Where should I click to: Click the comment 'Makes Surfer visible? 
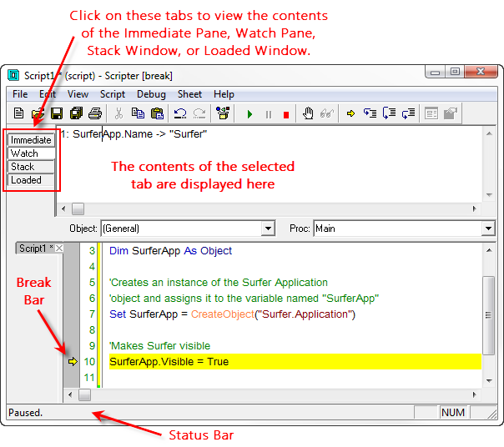[x=159, y=346]
